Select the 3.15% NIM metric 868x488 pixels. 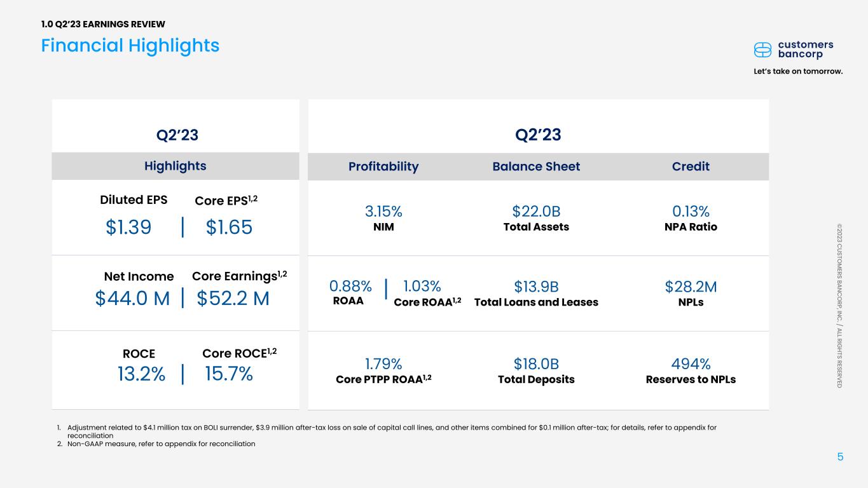(x=383, y=212)
